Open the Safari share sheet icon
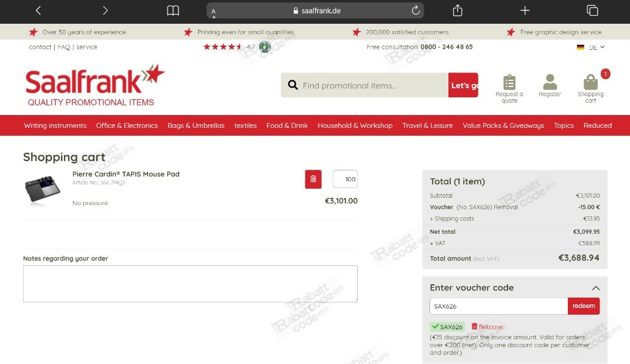630x364 pixels. click(x=457, y=10)
